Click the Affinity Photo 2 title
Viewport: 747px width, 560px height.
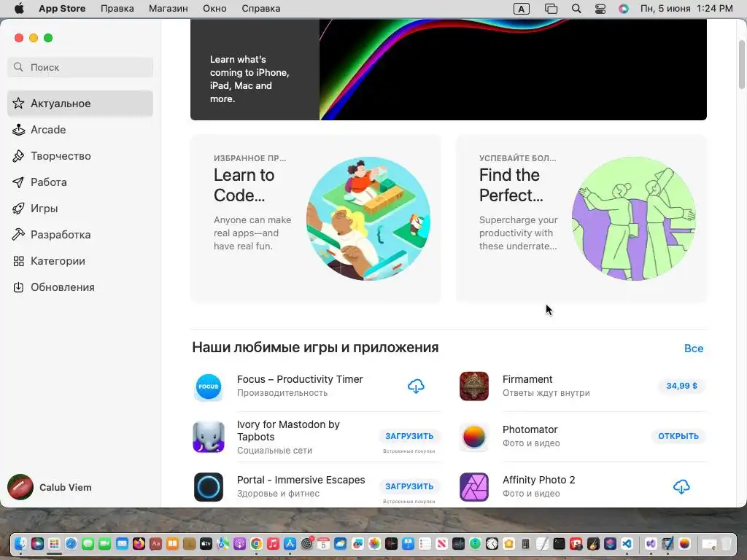[539, 480]
